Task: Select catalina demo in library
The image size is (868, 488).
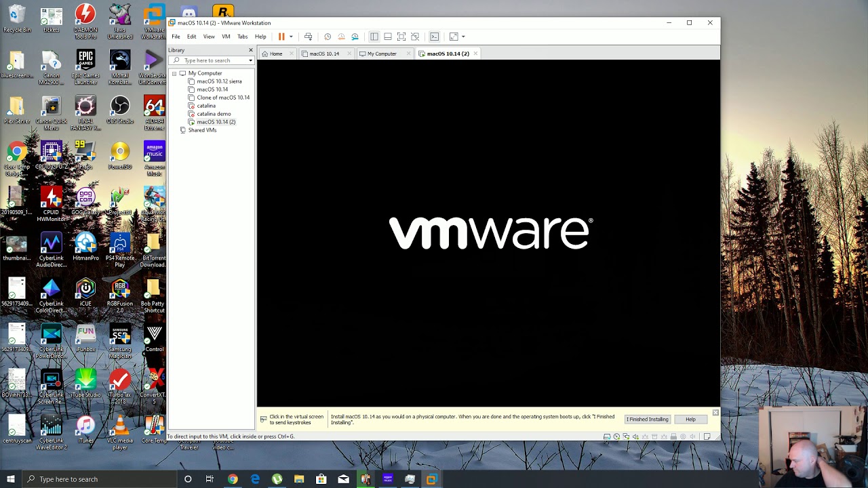Action: tap(214, 114)
